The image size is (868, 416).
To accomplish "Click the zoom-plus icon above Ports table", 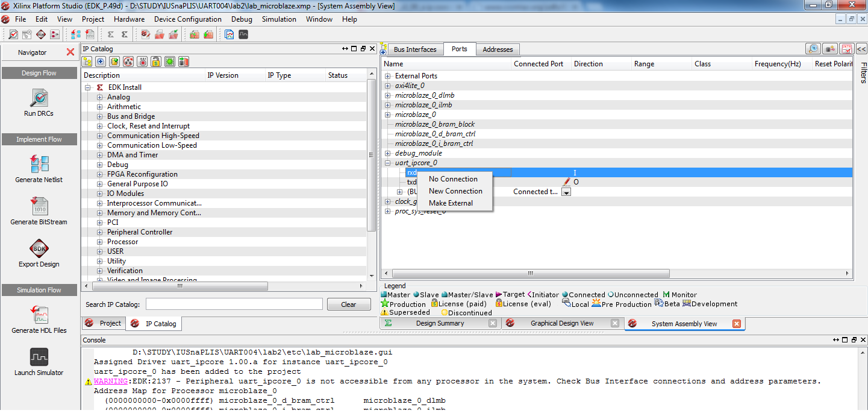I will [814, 49].
